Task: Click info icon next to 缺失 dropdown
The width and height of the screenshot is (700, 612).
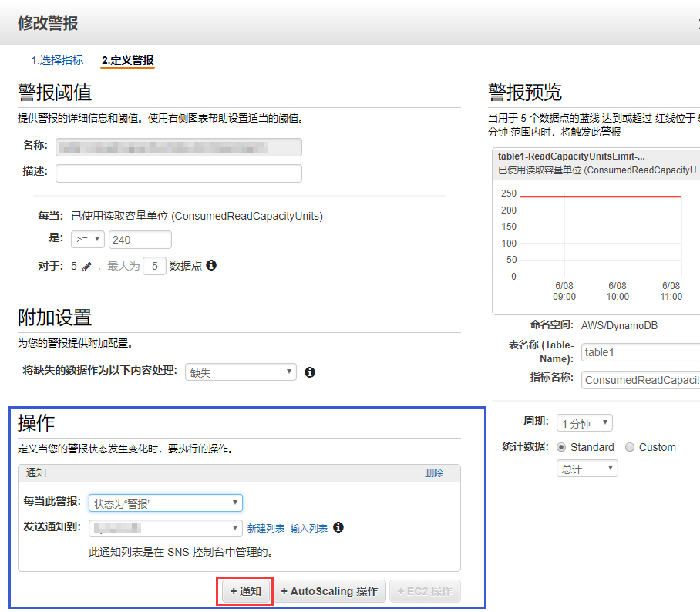Action: click(x=310, y=372)
